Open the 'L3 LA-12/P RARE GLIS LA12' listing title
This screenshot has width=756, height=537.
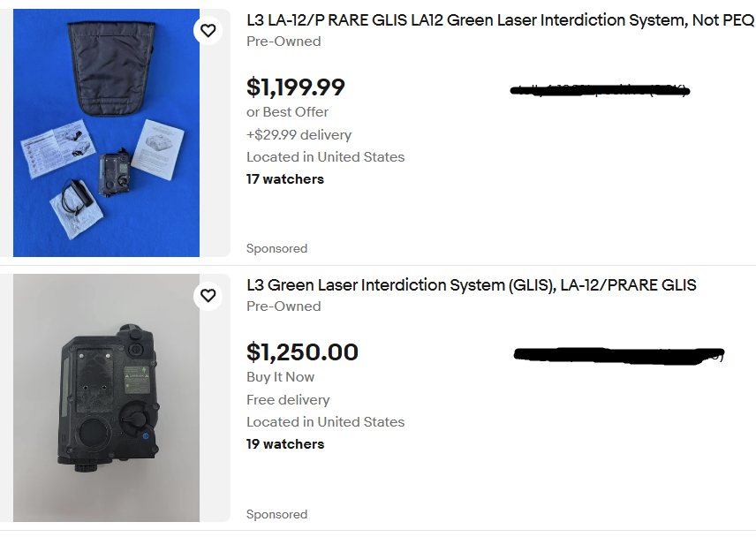501,20
